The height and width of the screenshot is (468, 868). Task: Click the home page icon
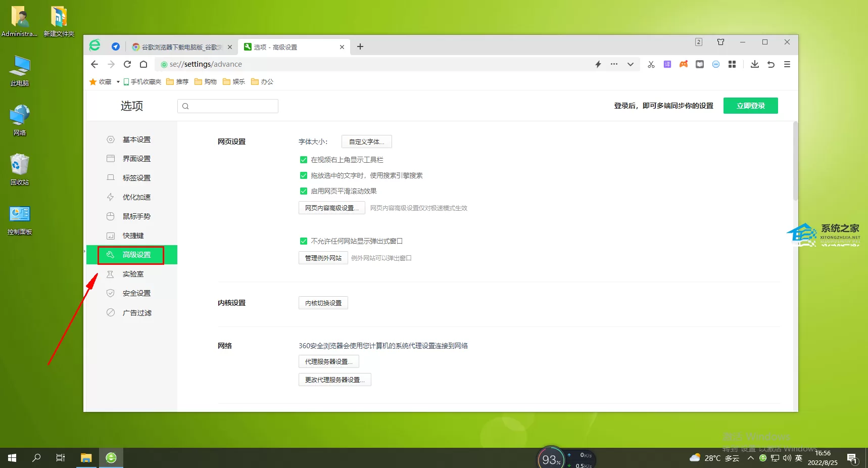click(143, 64)
